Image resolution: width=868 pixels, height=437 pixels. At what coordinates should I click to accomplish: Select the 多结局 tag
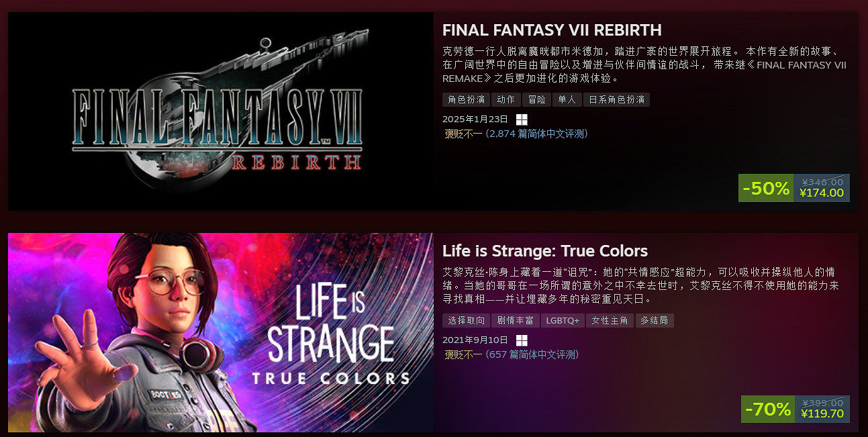click(655, 321)
